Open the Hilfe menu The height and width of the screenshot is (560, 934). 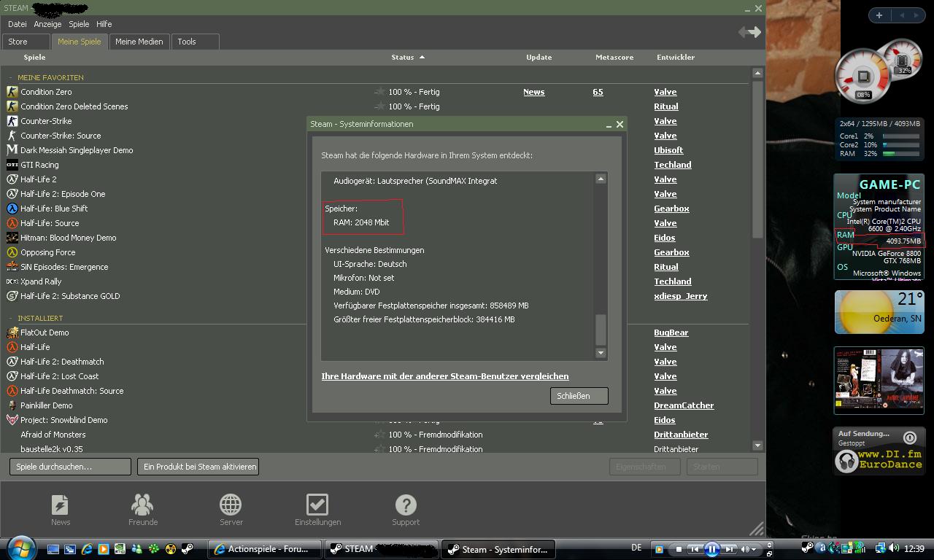click(104, 24)
